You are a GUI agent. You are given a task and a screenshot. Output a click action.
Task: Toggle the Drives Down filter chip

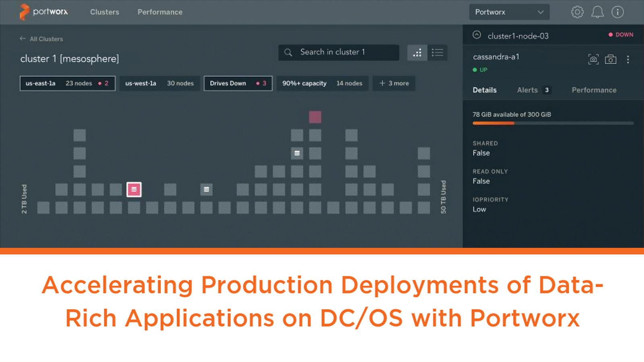point(238,83)
